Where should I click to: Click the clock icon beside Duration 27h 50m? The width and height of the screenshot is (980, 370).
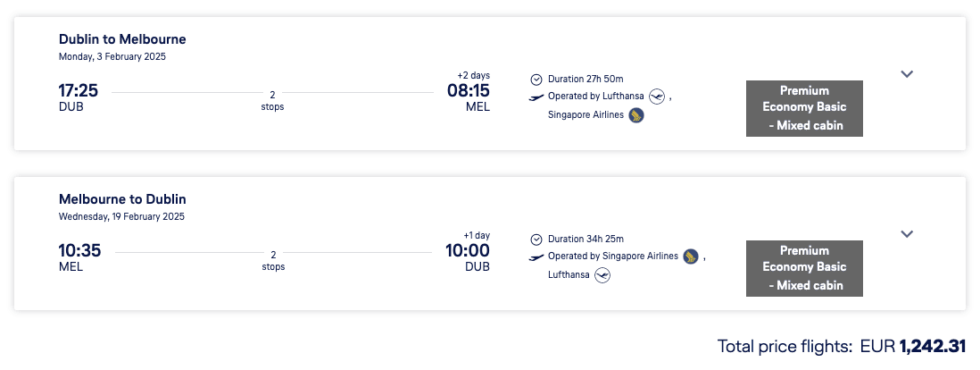click(x=536, y=79)
